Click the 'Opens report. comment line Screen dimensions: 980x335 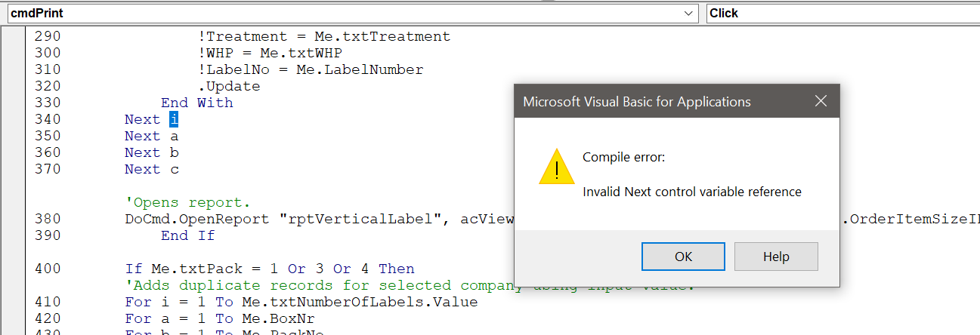187,202
